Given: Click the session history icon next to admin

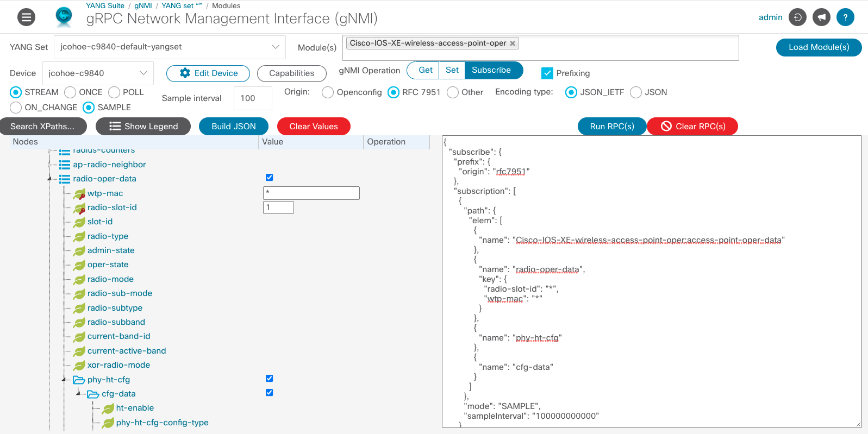Looking at the screenshot, I should click(797, 17).
